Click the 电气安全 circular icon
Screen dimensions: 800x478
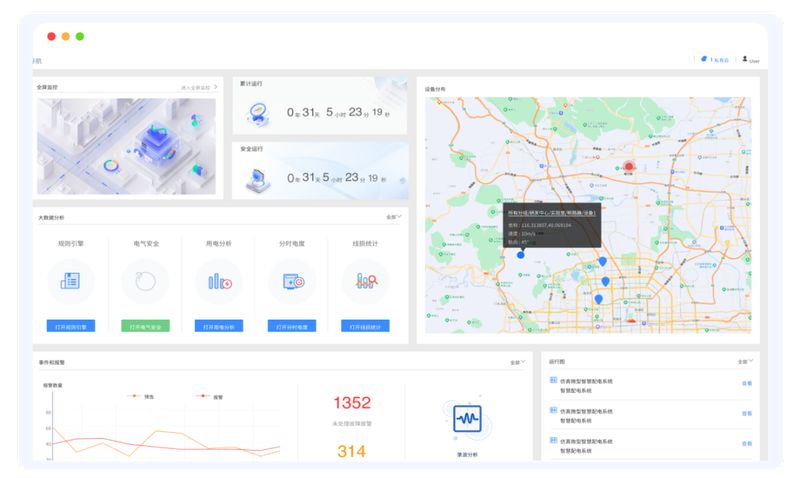145,281
